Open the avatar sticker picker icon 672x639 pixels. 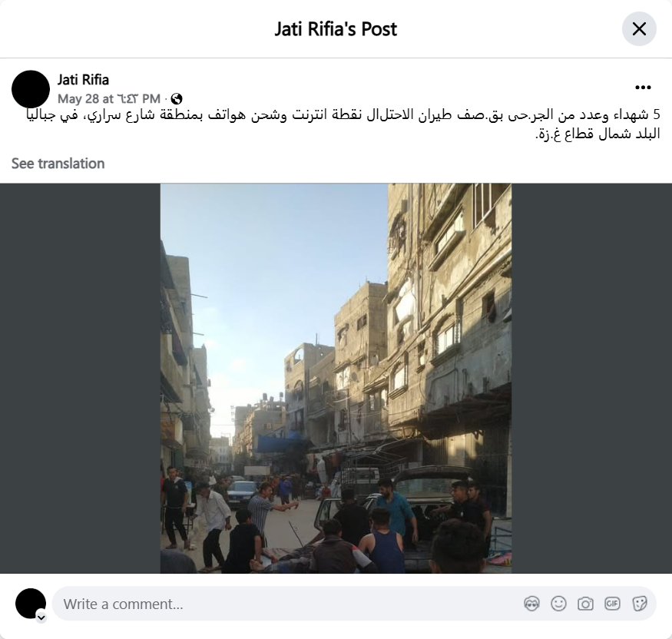pyautogui.click(x=531, y=604)
